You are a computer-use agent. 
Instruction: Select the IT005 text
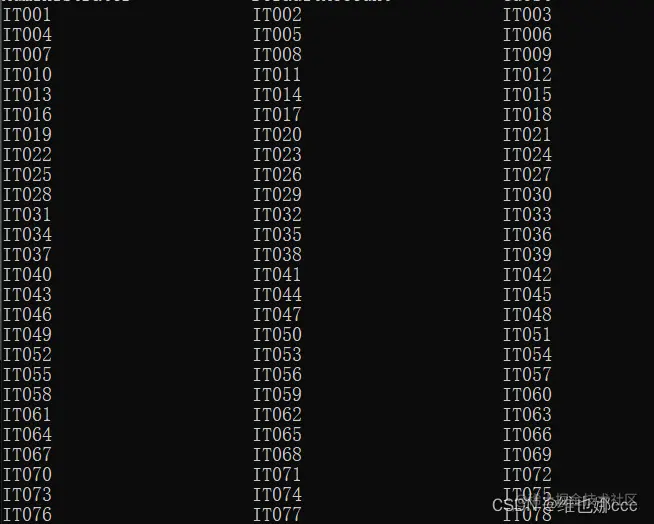(277, 35)
